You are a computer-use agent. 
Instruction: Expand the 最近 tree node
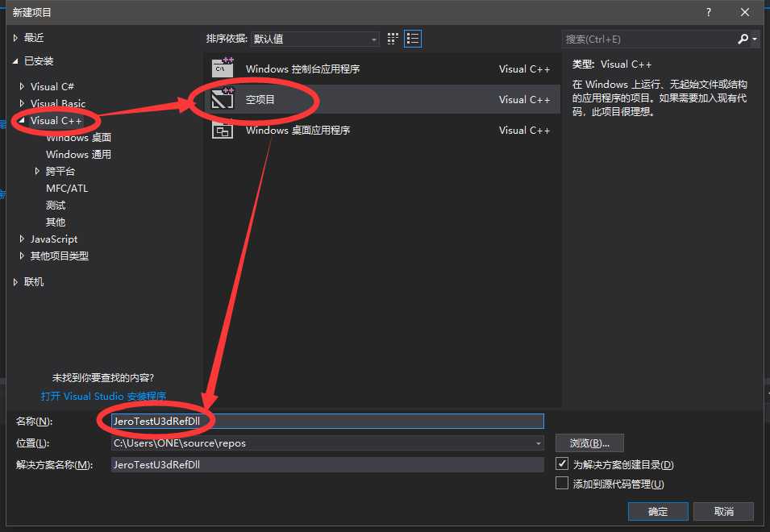tap(15, 38)
